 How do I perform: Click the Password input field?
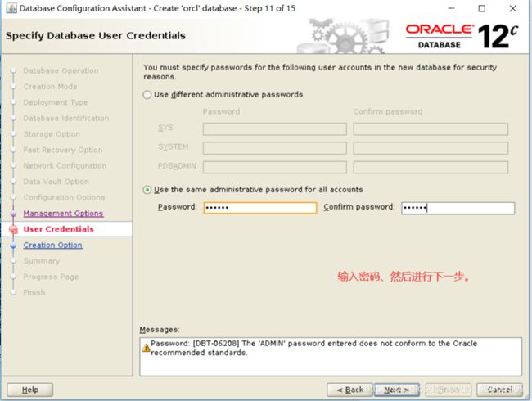(260, 208)
